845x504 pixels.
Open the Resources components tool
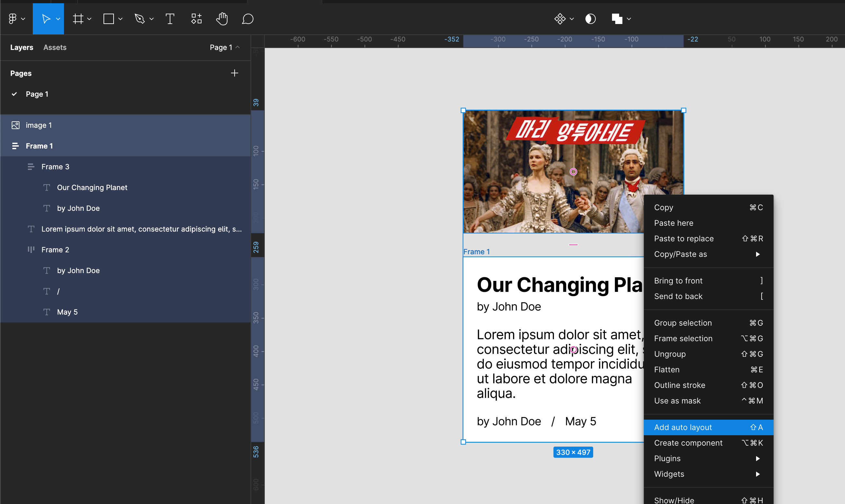tap(196, 19)
